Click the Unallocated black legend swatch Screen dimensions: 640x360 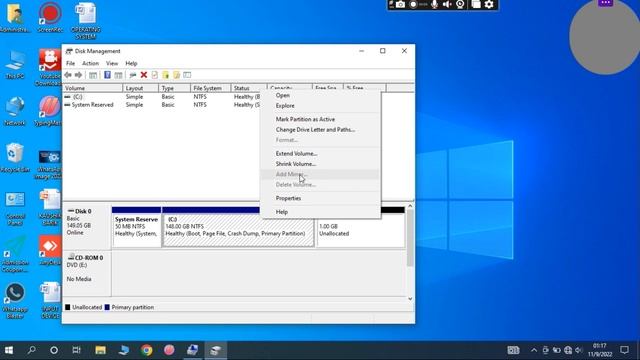pos(68,307)
